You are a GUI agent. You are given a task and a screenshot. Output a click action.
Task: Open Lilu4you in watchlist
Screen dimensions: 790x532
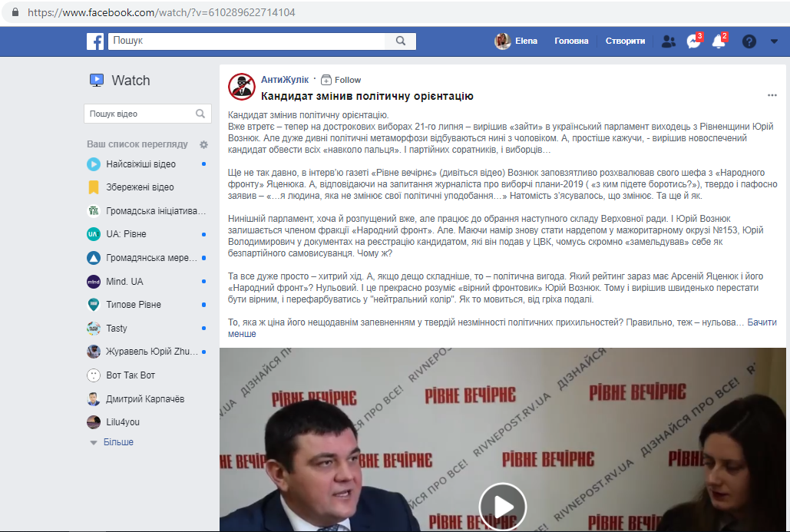(123, 422)
